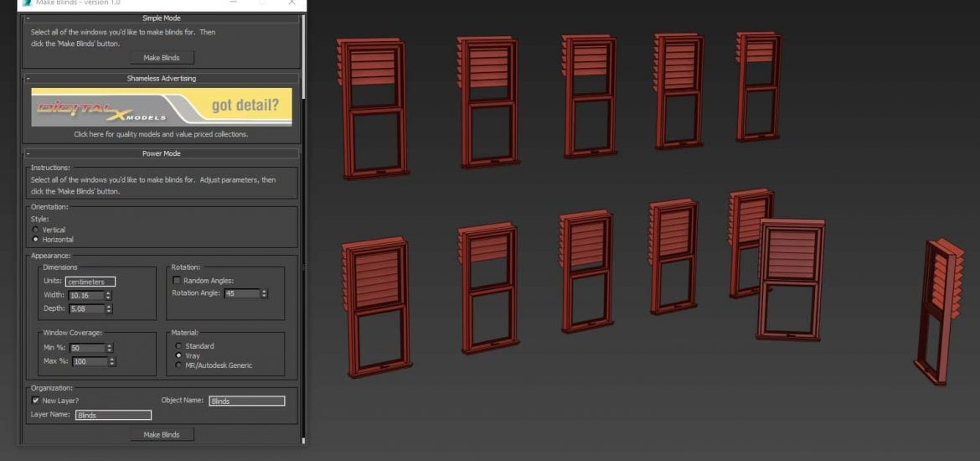
Task: Choose Standard material option
Action: pos(178,345)
